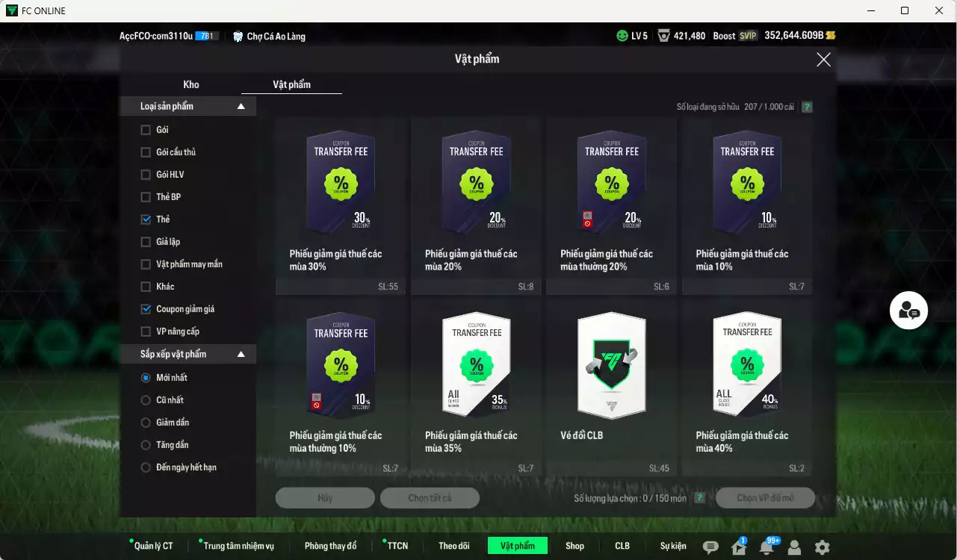Image resolution: width=957 pixels, height=560 pixels.
Task: Collapse the Loại sản phẩm section
Action: pos(241,107)
